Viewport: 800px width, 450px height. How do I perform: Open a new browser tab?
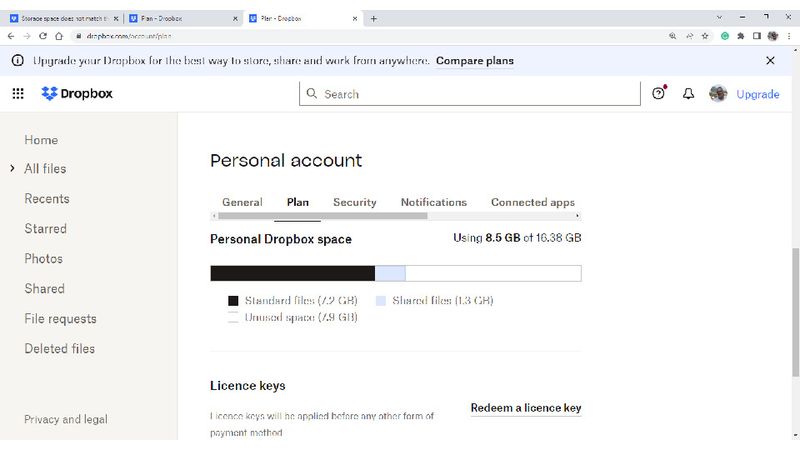[x=373, y=18]
